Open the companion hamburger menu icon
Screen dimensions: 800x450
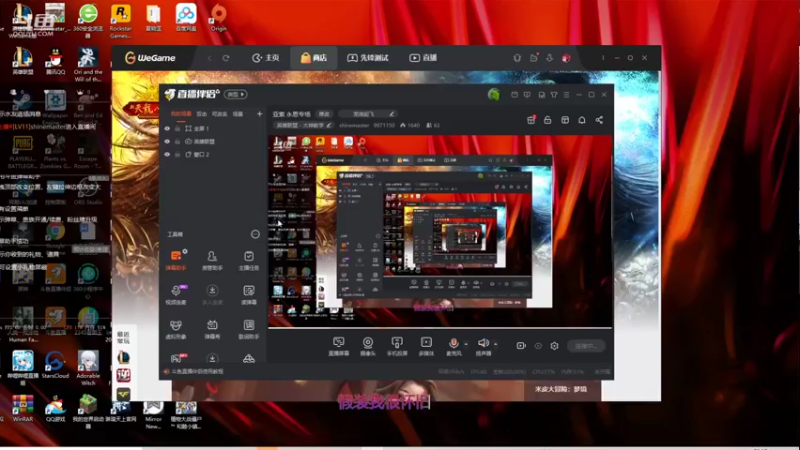(566, 95)
